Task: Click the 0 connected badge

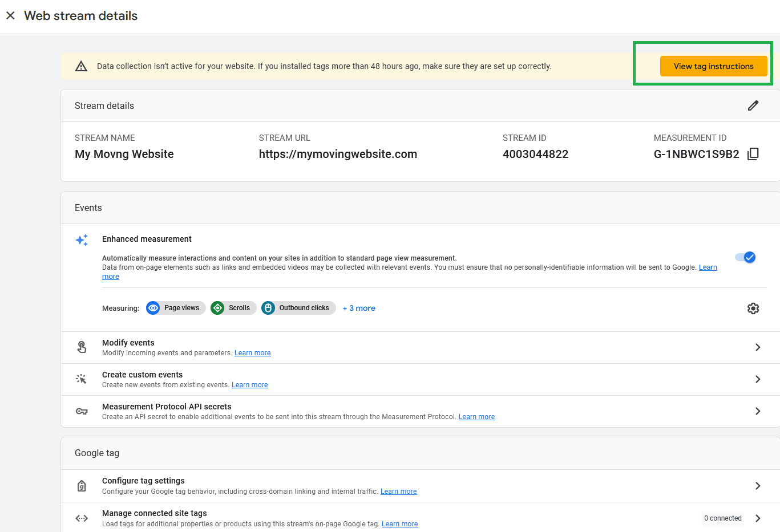Action: (x=722, y=518)
